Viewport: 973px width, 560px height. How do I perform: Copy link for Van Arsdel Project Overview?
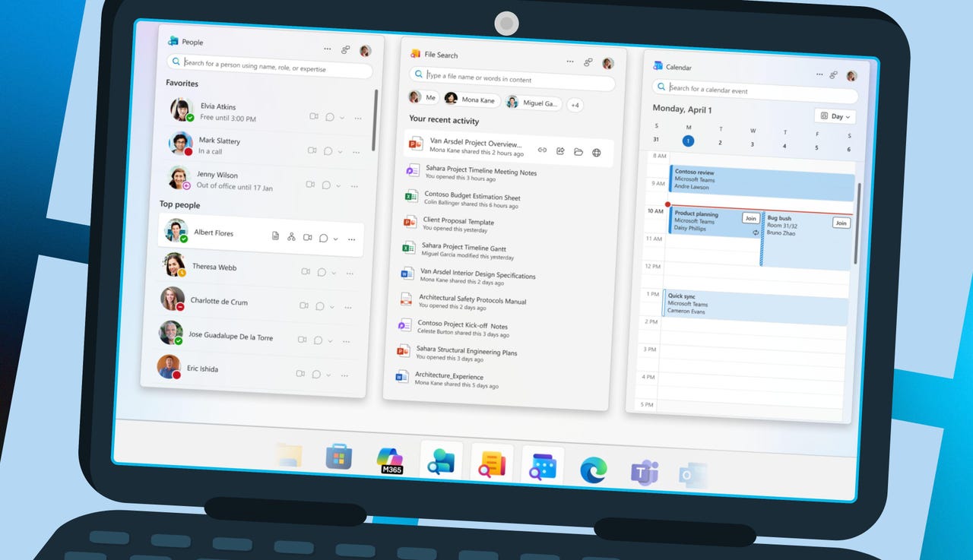tap(542, 151)
